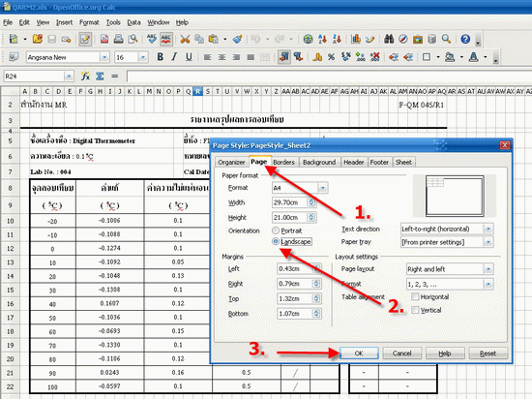The width and height of the screenshot is (532, 399).
Task: Open Navigator compass icon
Action: click(403, 39)
